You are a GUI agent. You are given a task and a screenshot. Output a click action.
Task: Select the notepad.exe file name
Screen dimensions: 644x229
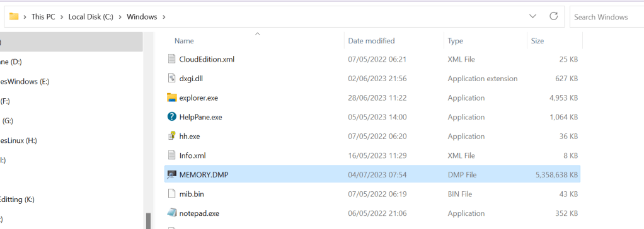[x=199, y=213]
